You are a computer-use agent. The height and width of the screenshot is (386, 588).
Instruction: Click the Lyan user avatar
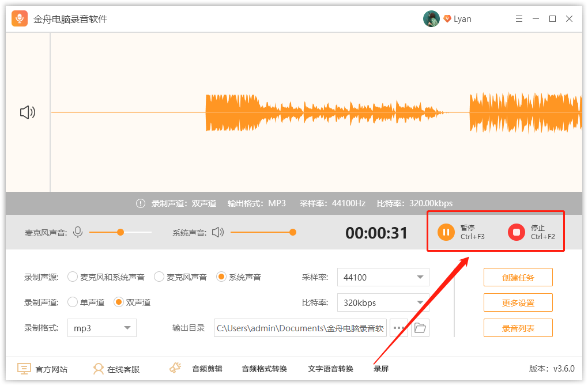[x=431, y=18]
